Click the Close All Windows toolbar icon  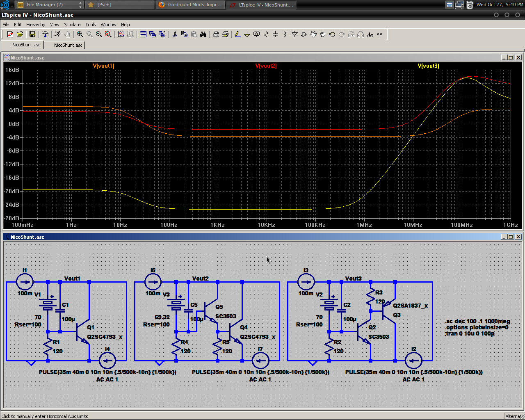coord(162,34)
